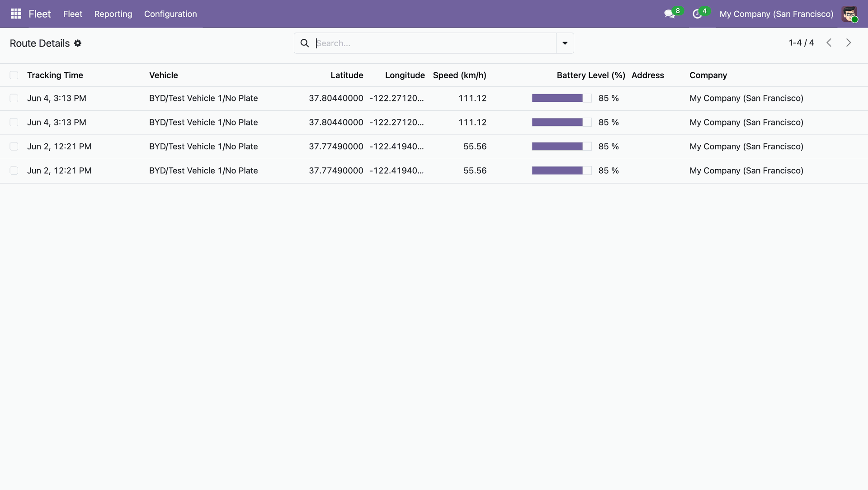Open the company switcher My Company (San Francisco)

click(776, 14)
